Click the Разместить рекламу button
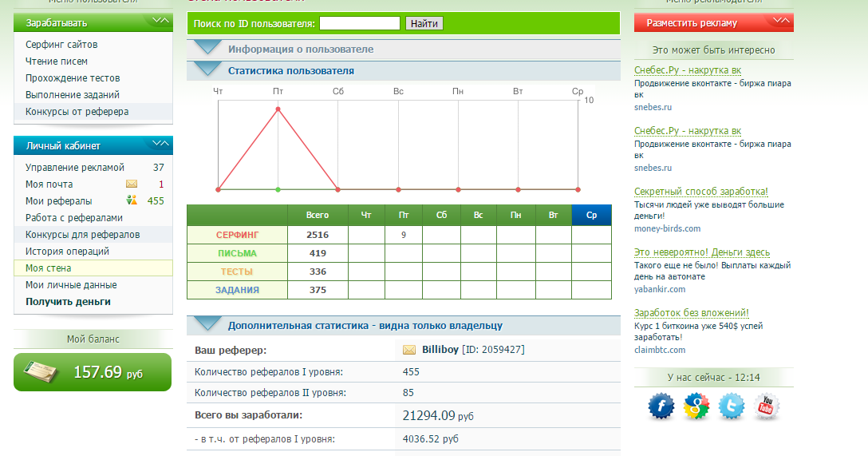Image resolution: width=868 pixels, height=456 pixels. tap(712, 23)
